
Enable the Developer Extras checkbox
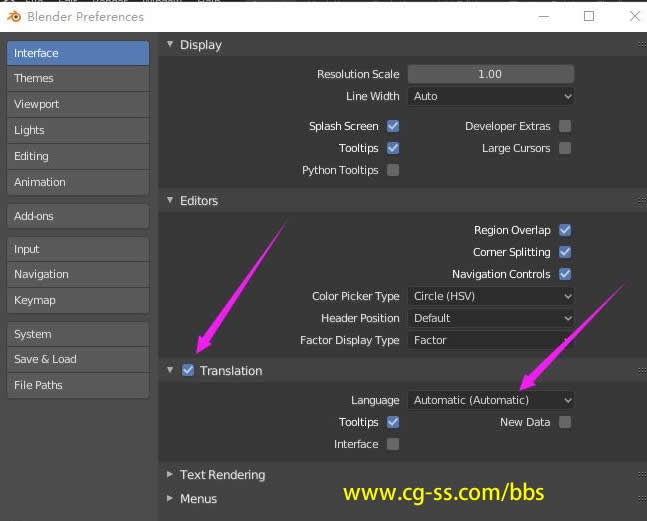(565, 127)
